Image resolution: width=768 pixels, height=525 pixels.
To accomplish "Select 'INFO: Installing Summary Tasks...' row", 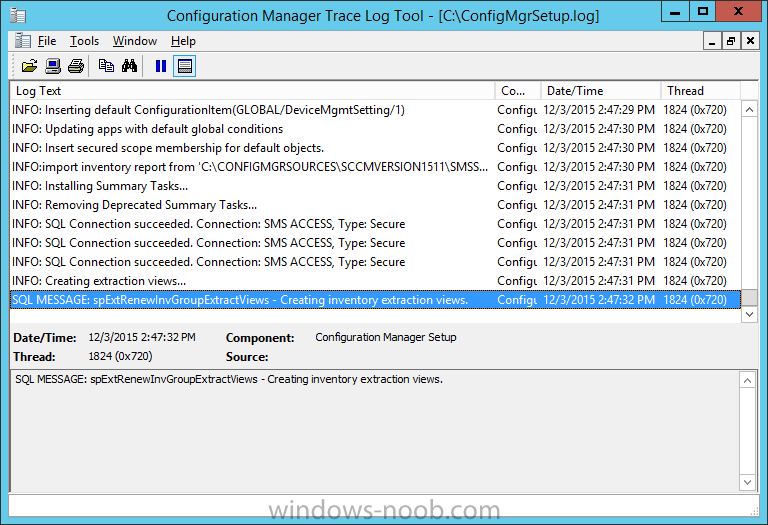I will [375, 186].
